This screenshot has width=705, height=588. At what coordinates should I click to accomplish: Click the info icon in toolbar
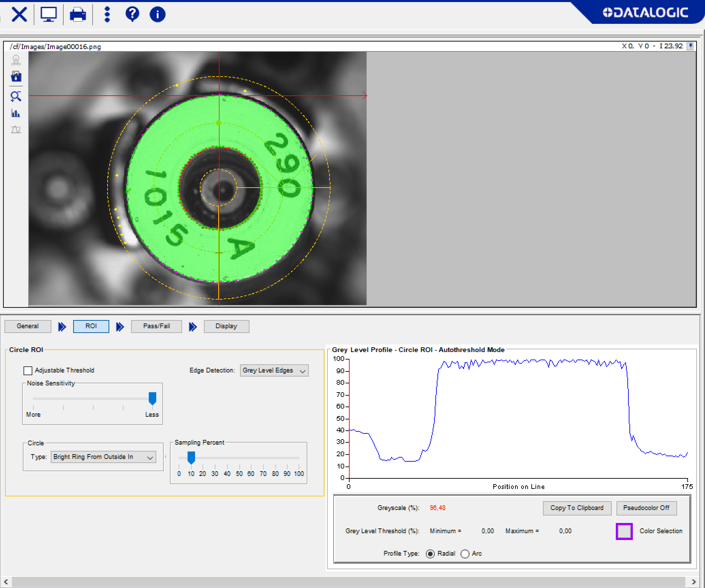pyautogui.click(x=157, y=14)
